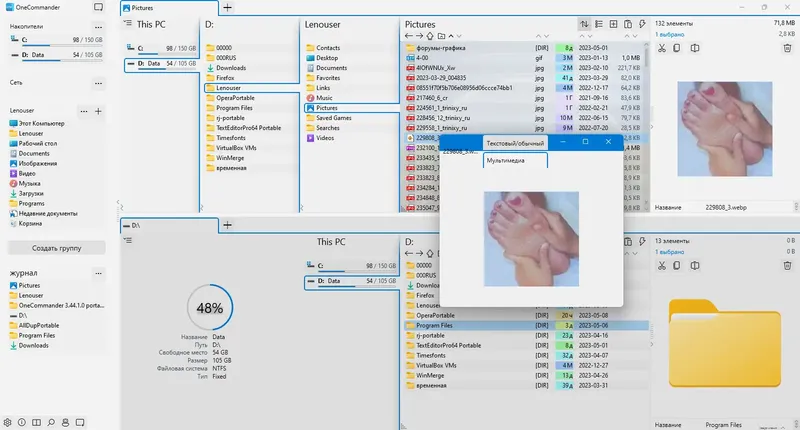Select AllDupPortable in журнал history
This screenshot has height=430, width=800.
pos(39,325)
